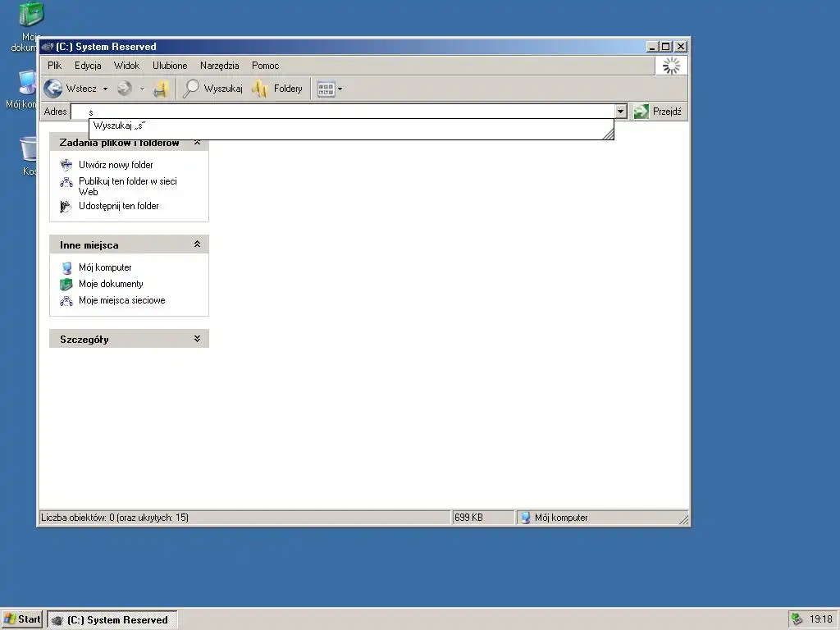
Task: Click the 19:18 taskbar clock
Action: click(820, 619)
